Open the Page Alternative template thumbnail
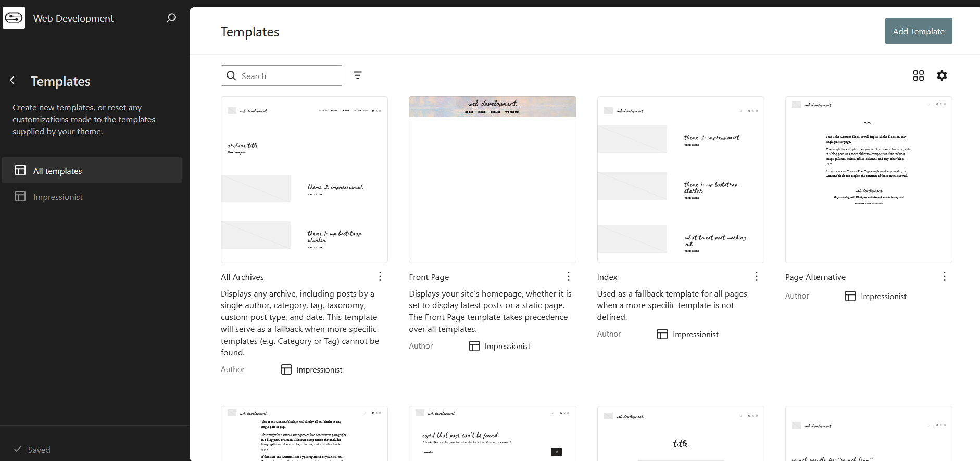 (869, 180)
